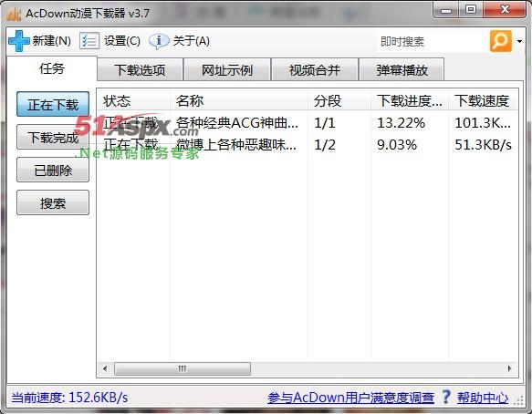This screenshot has height=414, width=532.
Task: Click the 新建(N) label
Action: pyautogui.click(x=52, y=41)
